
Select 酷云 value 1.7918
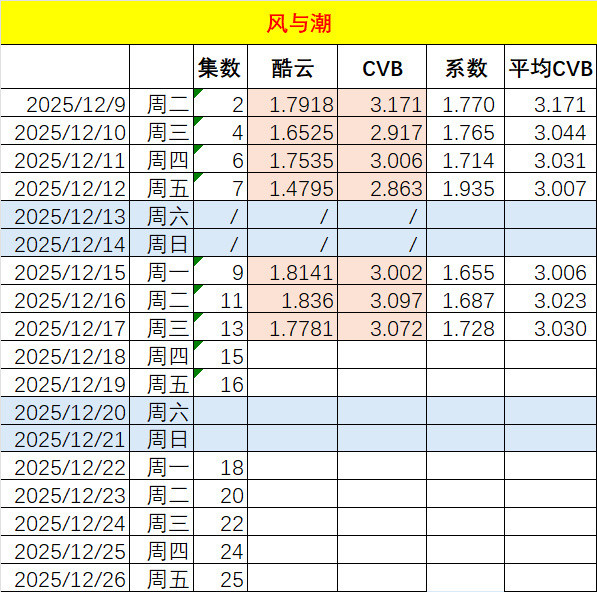coord(292,103)
